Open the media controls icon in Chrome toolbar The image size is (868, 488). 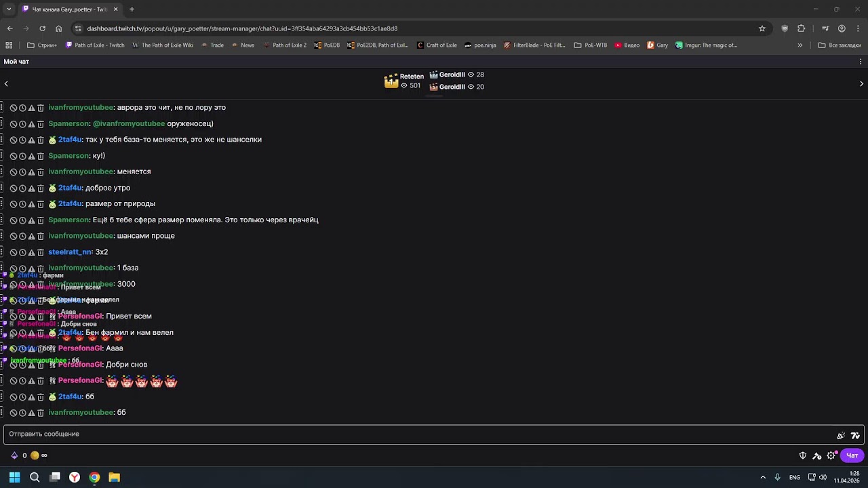pyautogui.click(x=825, y=28)
